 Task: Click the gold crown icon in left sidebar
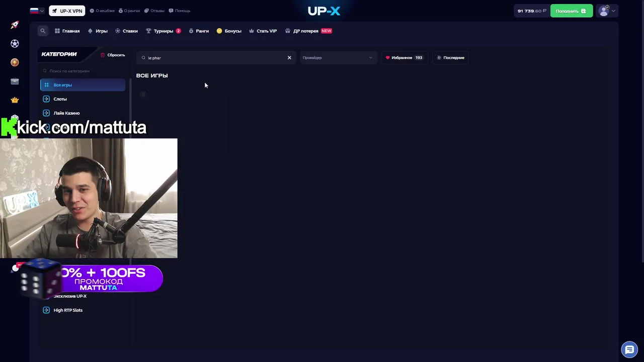15,100
